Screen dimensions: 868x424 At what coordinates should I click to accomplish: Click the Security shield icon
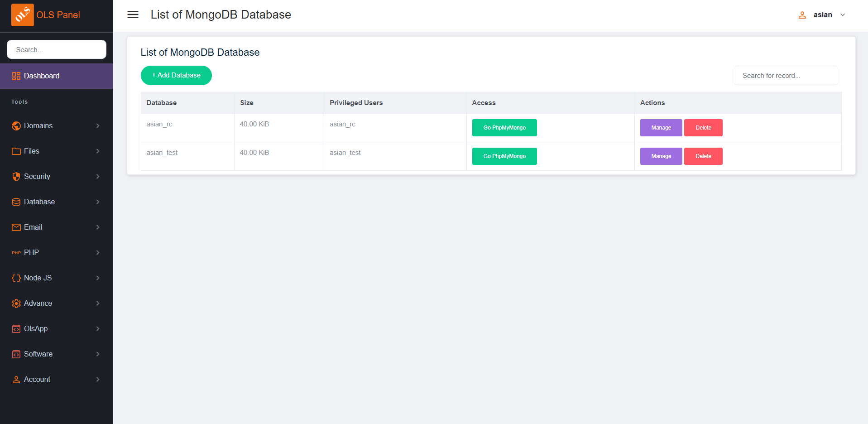pos(16,177)
